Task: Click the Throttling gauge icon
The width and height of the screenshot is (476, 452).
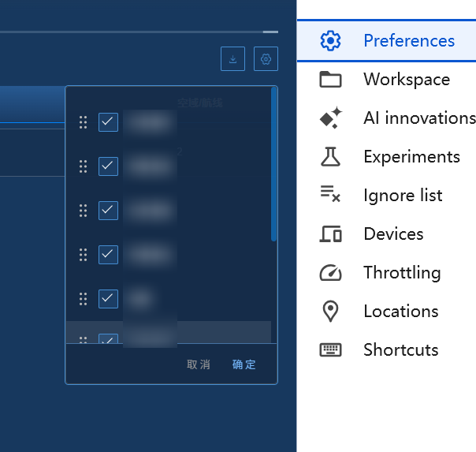Action: pyautogui.click(x=330, y=272)
